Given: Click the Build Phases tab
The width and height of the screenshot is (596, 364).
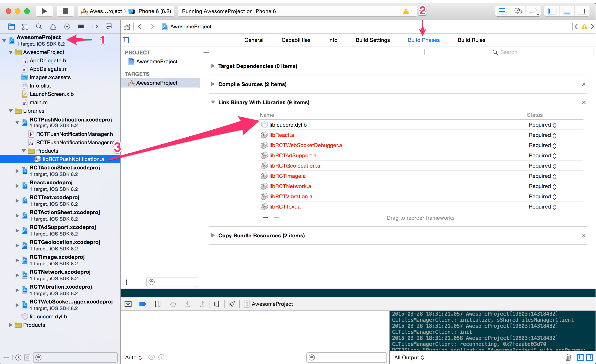Looking at the screenshot, I should [x=423, y=40].
